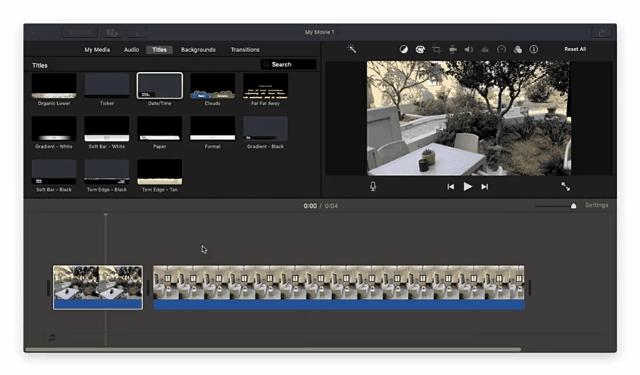
Task: Click the voiceover microphone icon
Action: [x=373, y=186]
